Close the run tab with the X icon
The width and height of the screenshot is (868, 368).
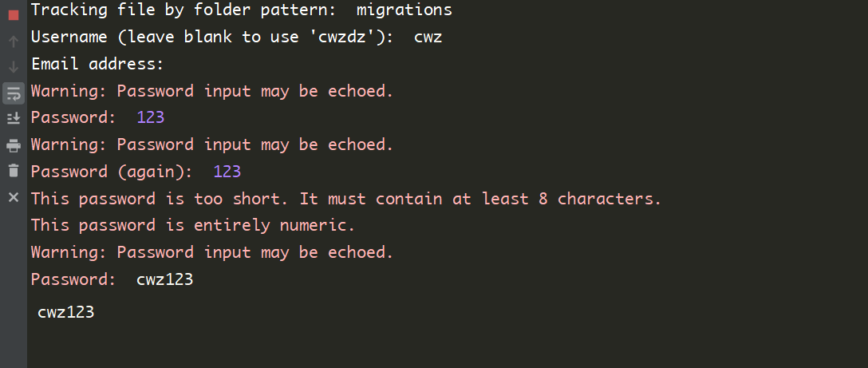tap(14, 197)
